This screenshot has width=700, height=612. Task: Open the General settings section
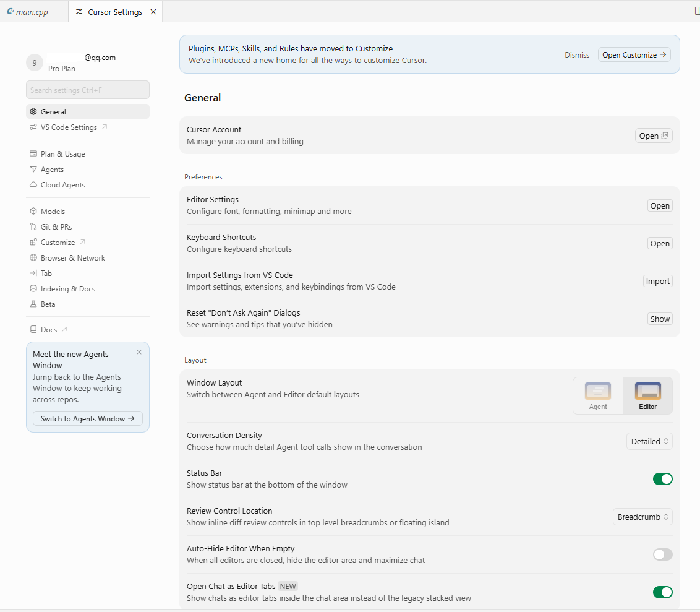88,111
